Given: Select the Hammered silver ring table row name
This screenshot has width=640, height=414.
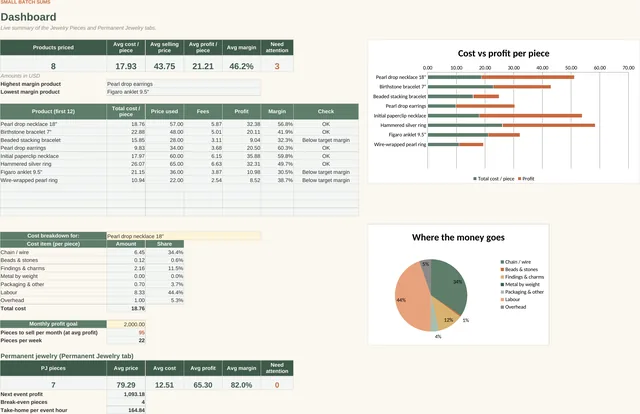Looking at the screenshot, I should pyautogui.click(x=26, y=164).
